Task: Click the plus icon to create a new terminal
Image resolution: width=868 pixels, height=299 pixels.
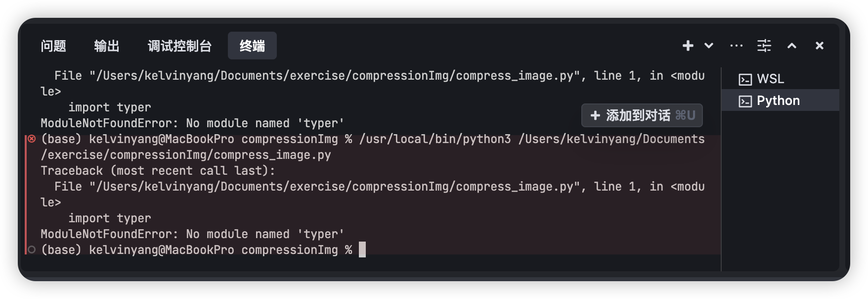Action: [x=688, y=46]
